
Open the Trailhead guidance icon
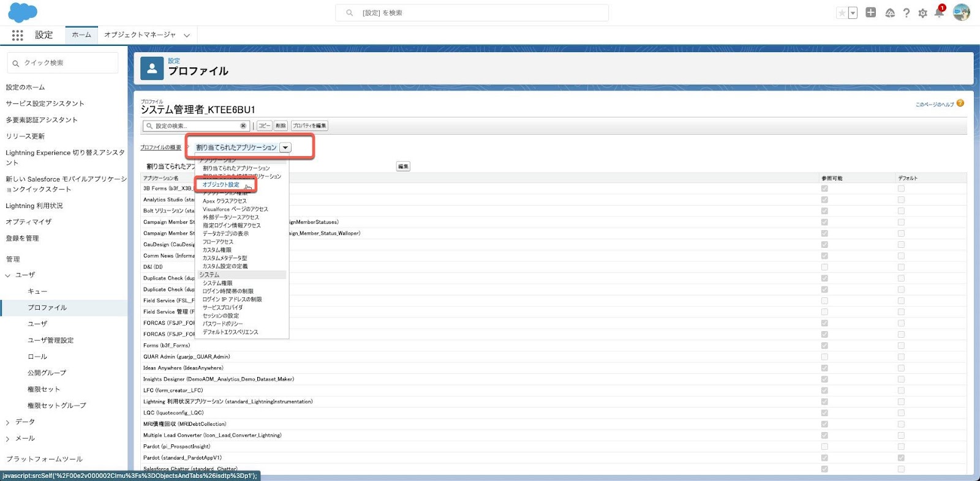coord(890,13)
